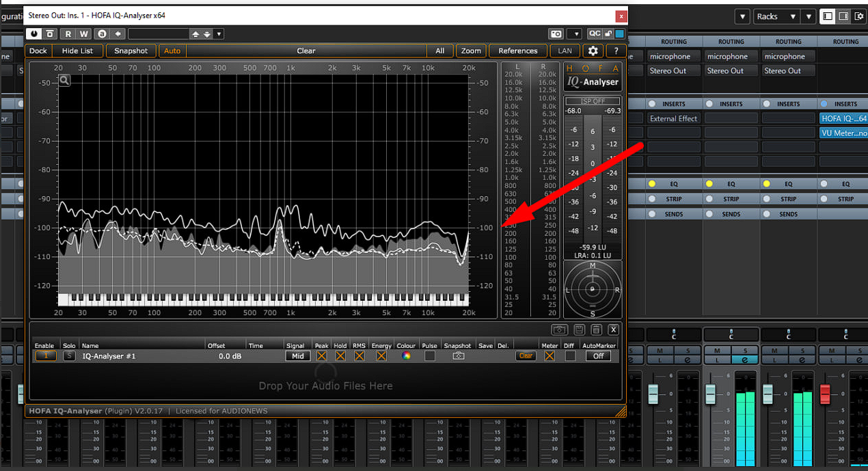Click the orange Clear button in row
This screenshot has width=868, height=471.
tap(526, 355)
